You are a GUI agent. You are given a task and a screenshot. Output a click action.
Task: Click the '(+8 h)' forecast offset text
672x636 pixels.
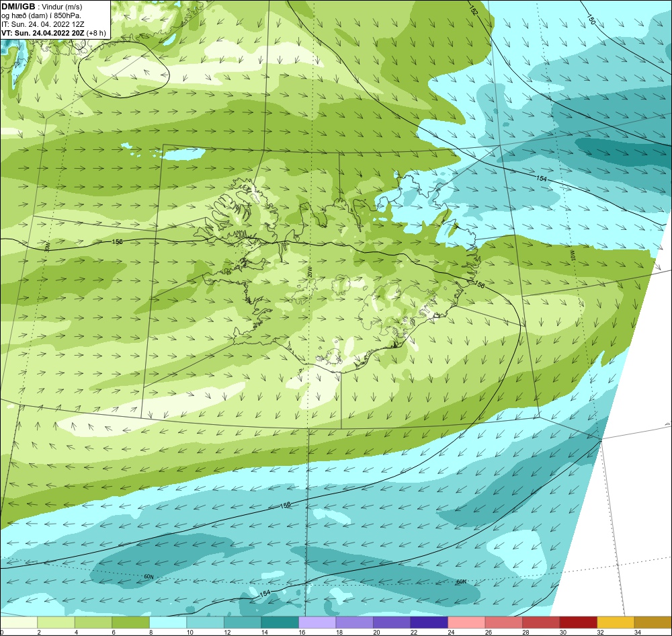[x=96, y=33]
